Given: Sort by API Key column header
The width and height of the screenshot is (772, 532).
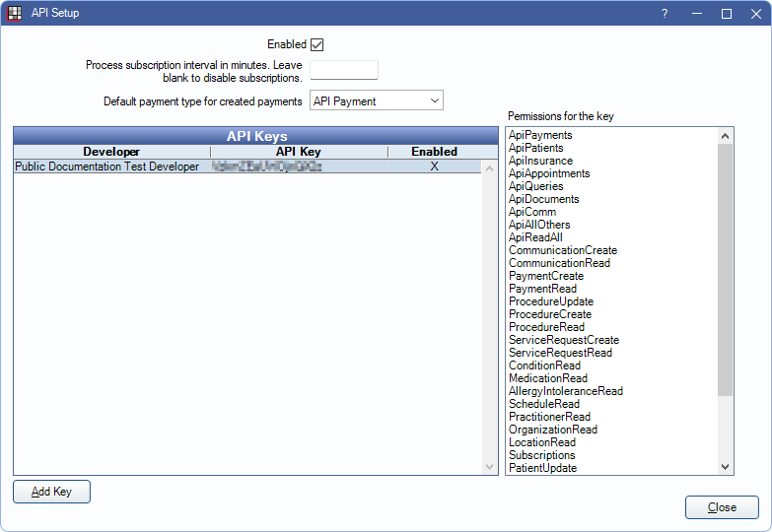Looking at the screenshot, I should 298,152.
